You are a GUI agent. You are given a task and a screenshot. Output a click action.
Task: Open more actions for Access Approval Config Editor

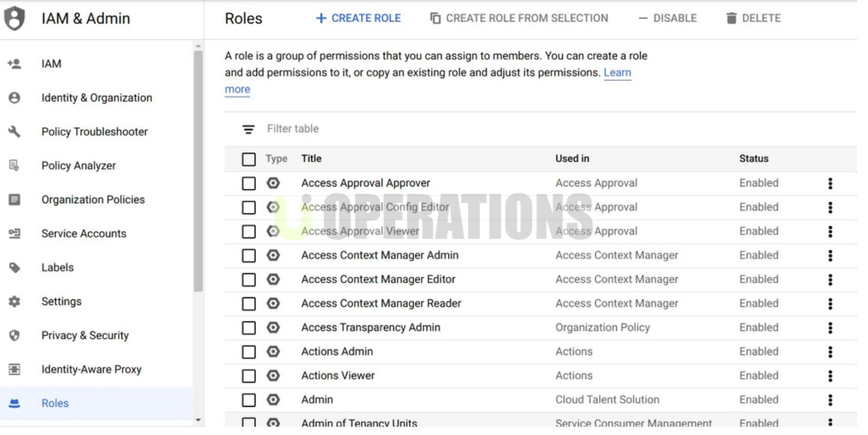pos(830,208)
